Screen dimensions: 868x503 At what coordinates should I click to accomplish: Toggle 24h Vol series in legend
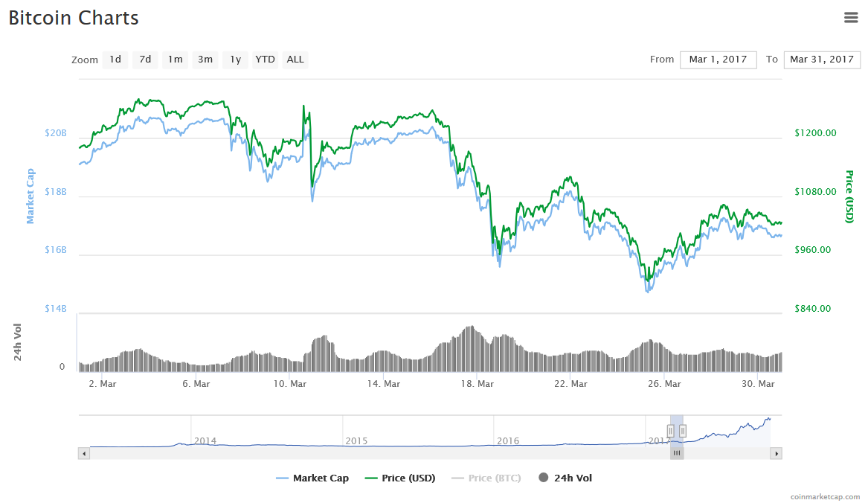click(565, 478)
